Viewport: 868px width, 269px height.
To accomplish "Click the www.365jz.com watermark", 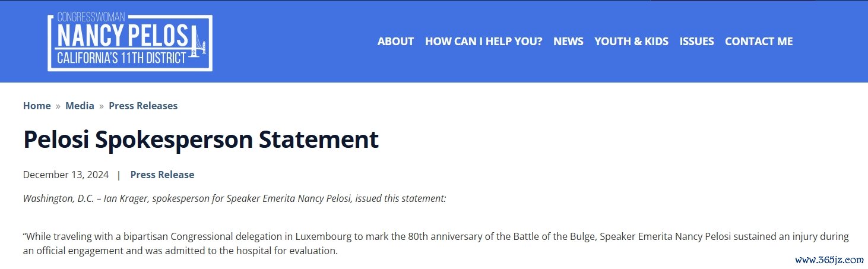I will [829, 259].
